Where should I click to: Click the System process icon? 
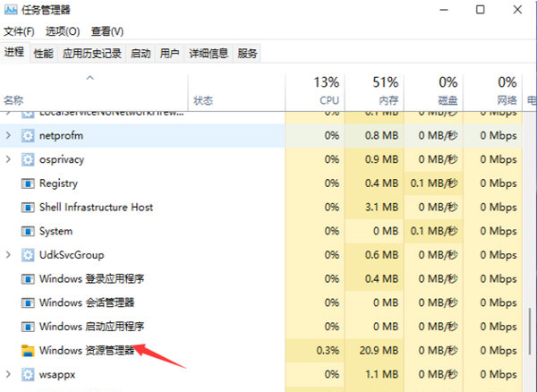point(28,232)
